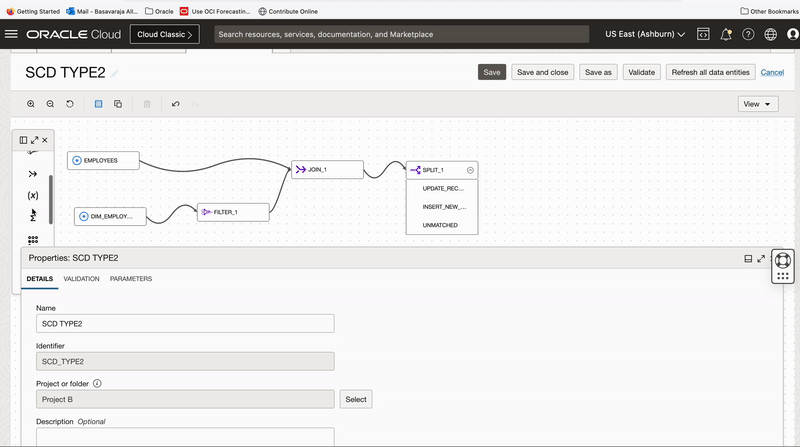Open the Cloud Shell developer tools icon
Screen dimensions: 800x447
click(703, 34)
